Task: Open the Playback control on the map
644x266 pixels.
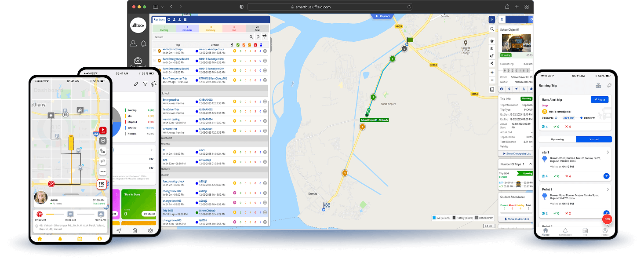Action: (x=382, y=16)
